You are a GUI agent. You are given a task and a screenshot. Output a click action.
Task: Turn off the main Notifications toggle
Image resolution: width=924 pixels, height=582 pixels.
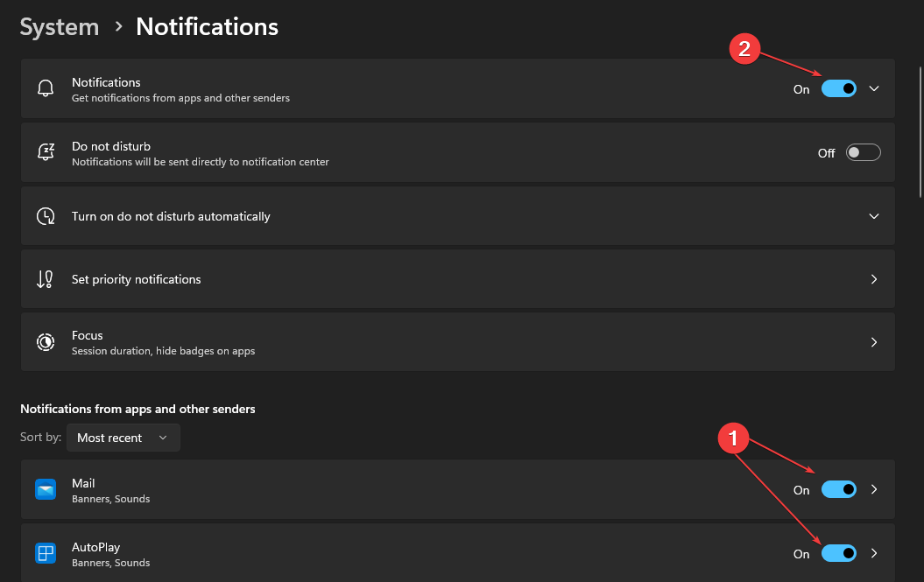click(838, 89)
